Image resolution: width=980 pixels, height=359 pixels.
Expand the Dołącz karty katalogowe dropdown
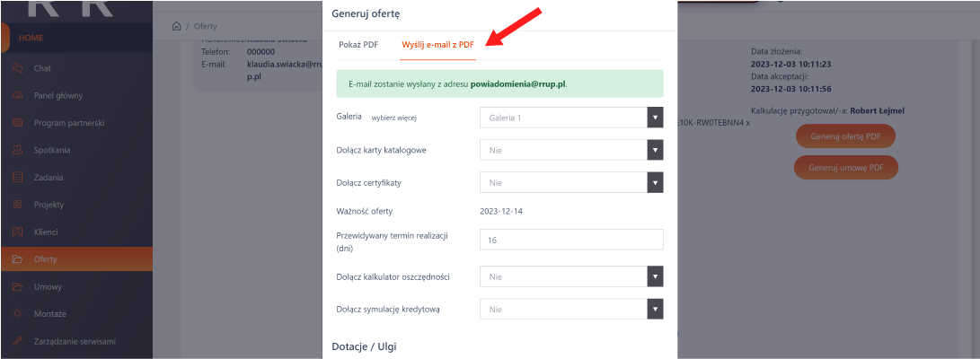pyautogui.click(x=571, y=150)
